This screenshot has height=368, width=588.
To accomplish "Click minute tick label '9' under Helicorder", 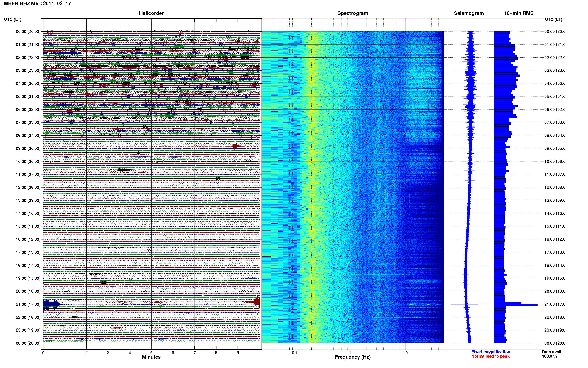I will pyautogui.click(x=238, y=353).
